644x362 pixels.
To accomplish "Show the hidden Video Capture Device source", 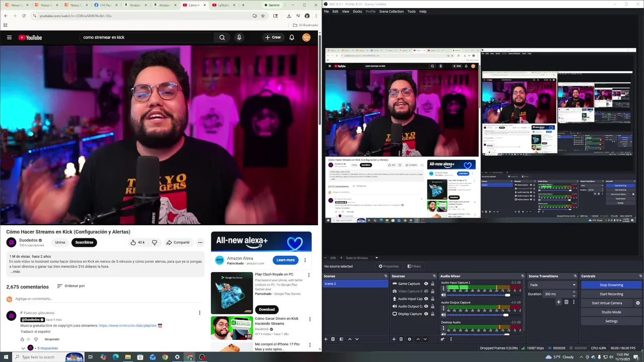I will [x=426, y=291].
